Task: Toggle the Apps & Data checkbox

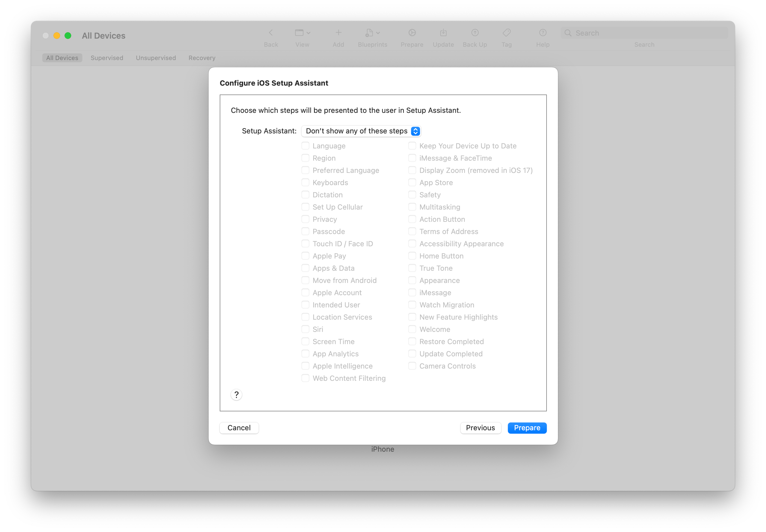Action: pos(305,268)
